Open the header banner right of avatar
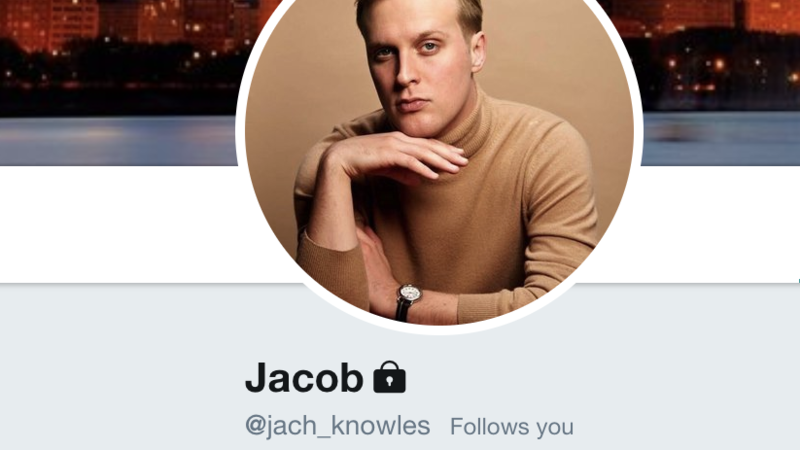 (x=717, y=83)
